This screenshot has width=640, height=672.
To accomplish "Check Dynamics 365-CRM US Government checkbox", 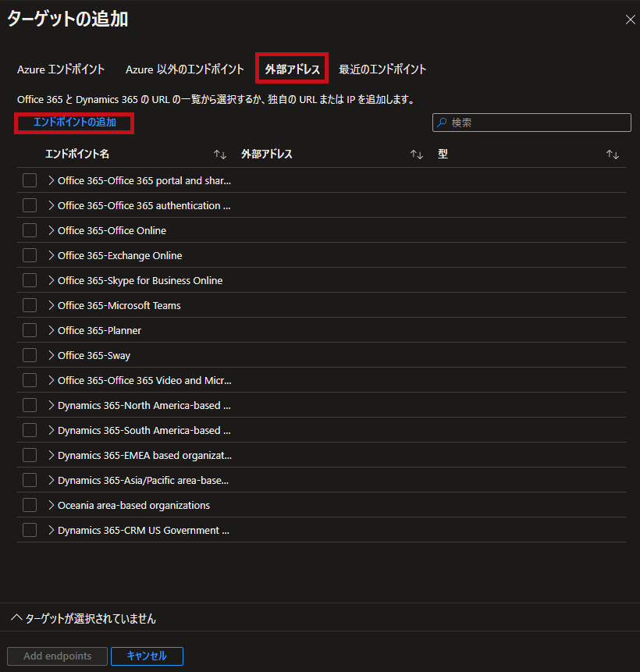I will (x=30, y=530).
